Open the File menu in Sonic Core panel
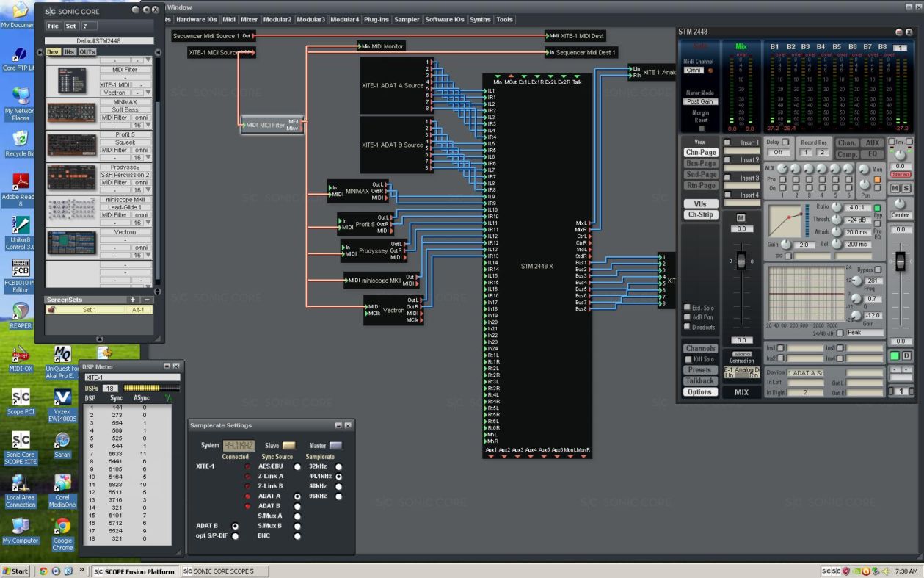The width and height of the screenshot is (924, 578). (53, 26)
